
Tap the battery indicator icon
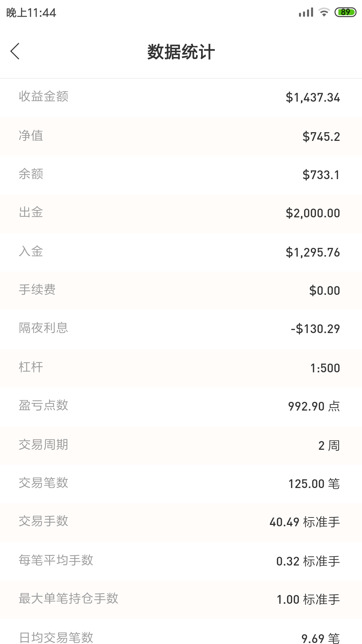click(x=345, y=12)
